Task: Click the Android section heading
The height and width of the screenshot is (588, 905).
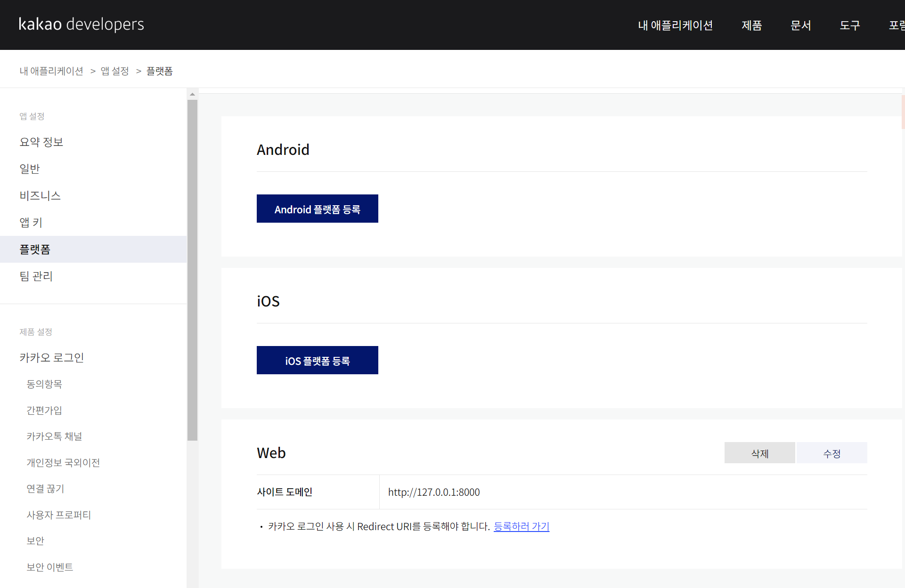Action: pos(283,150)
